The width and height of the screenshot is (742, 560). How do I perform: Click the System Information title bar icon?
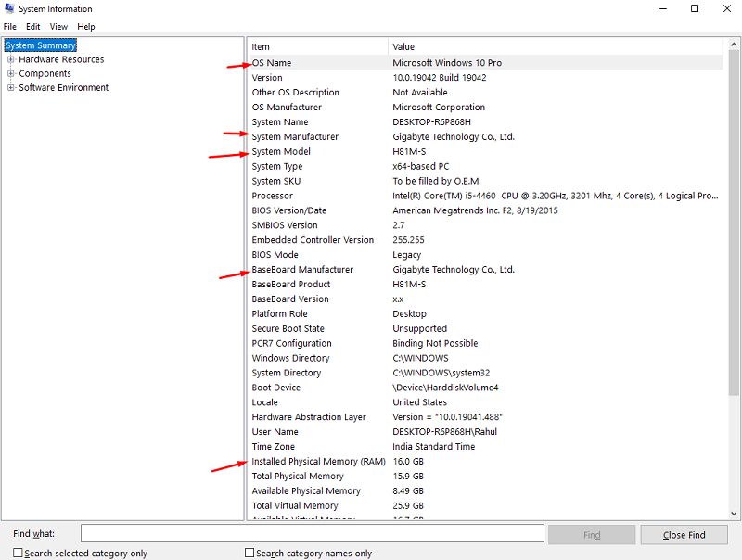click(x=9, y=9)
